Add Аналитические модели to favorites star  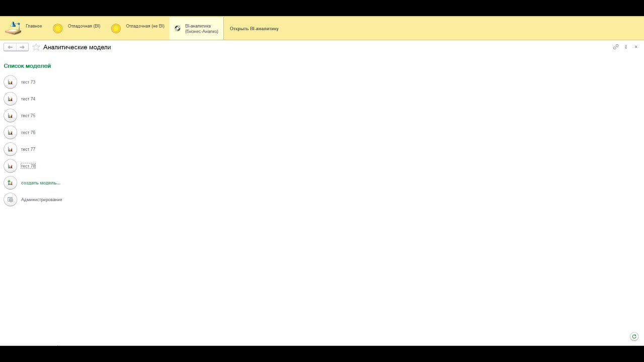[36, 47]
